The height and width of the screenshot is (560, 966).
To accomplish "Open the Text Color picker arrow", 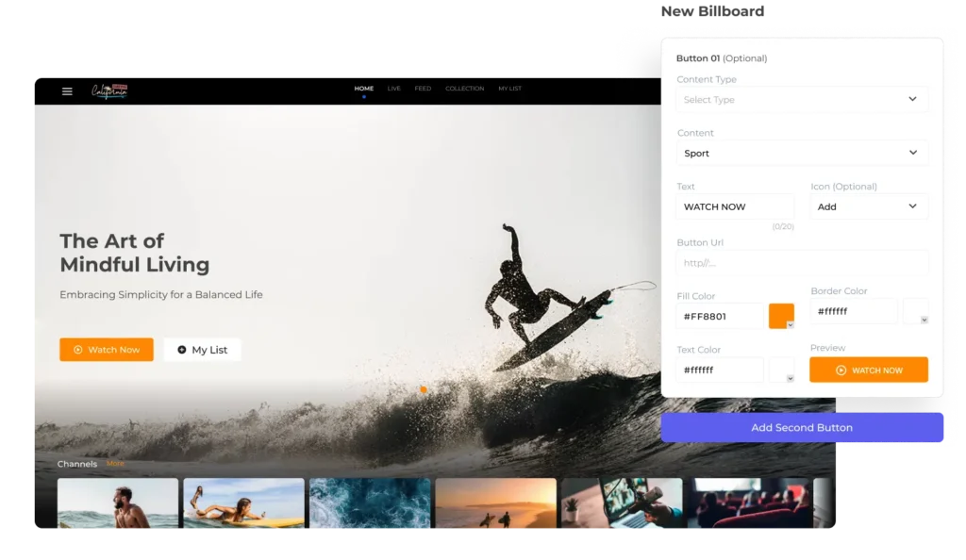I will [790, 378].
